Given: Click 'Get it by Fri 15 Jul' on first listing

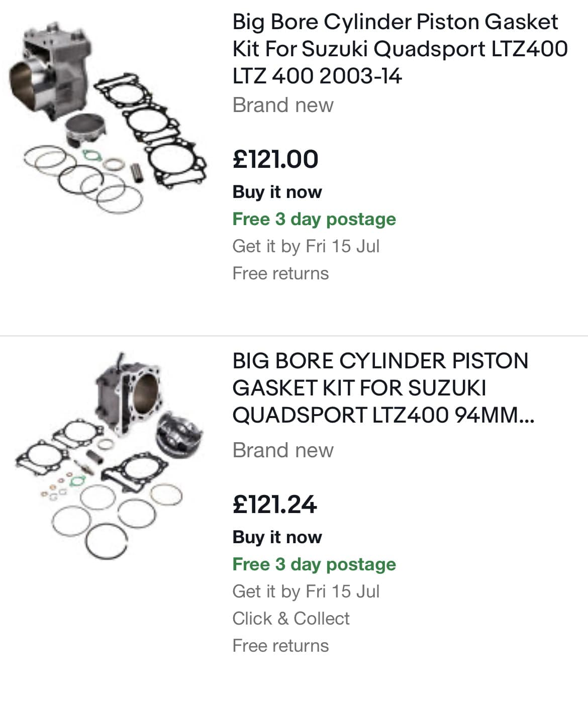Looking at the screenshot, I should tap(306, 246).
